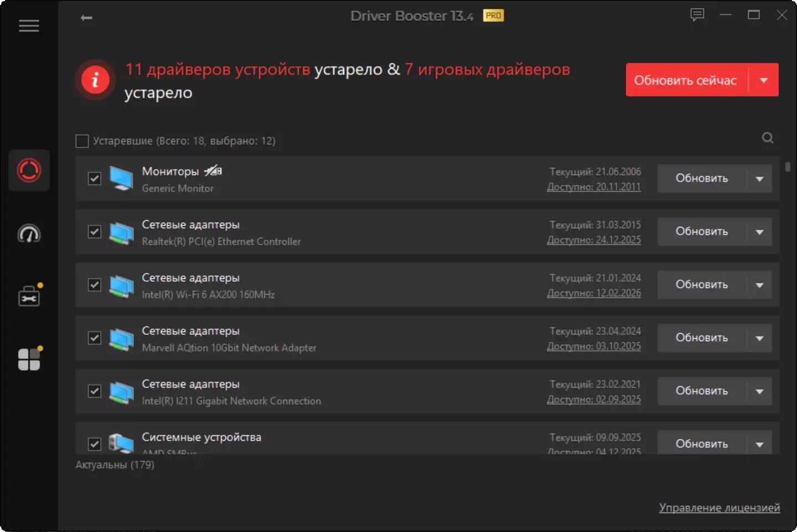Click the Текущий: 23.02.2021 date
Viewport: 797px width, 532px height.
pyautogui.click(x=595, y=384)
